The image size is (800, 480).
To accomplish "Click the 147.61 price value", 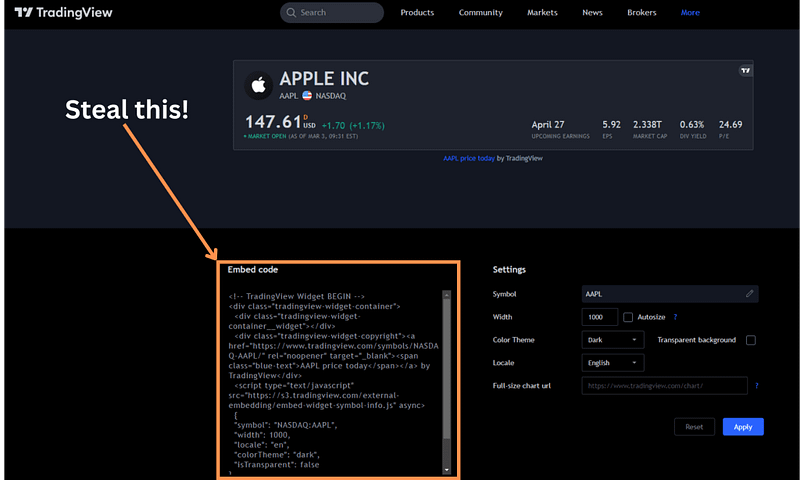I will coord(273,122).
